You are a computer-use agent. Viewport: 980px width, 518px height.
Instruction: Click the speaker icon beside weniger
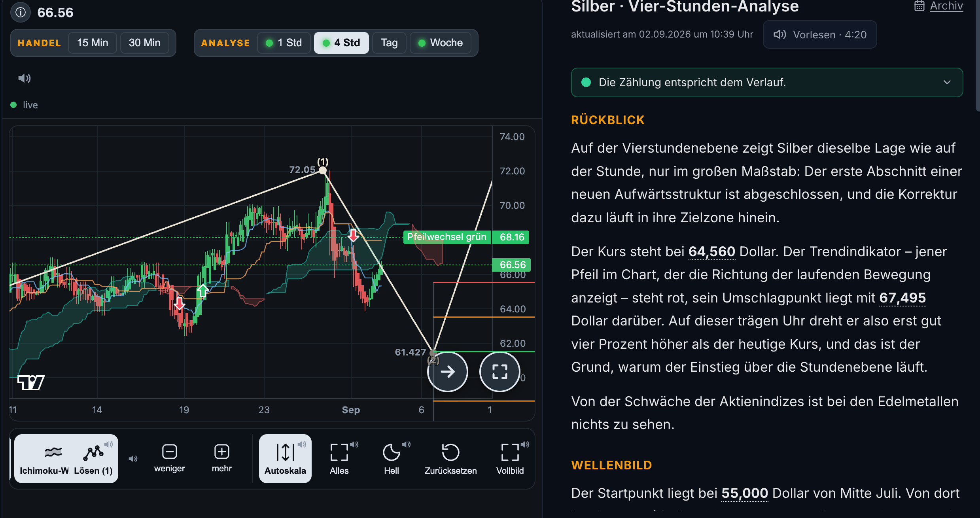click(133, 459)
